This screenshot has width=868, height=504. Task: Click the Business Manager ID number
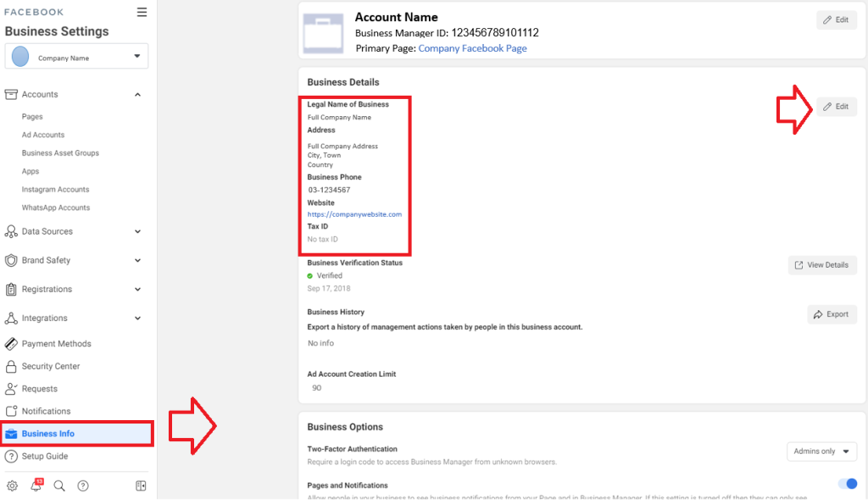tap(495, 33)
